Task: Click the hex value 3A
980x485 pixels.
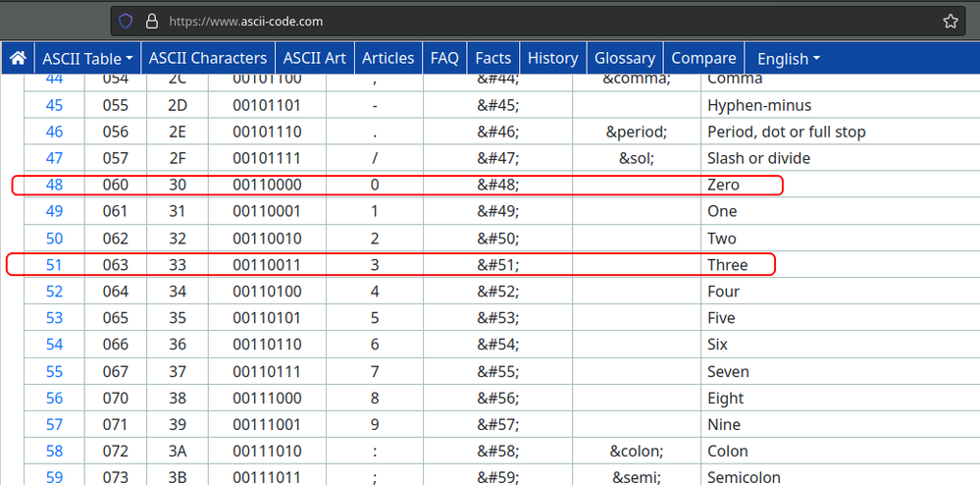Action: coord(178,452)
